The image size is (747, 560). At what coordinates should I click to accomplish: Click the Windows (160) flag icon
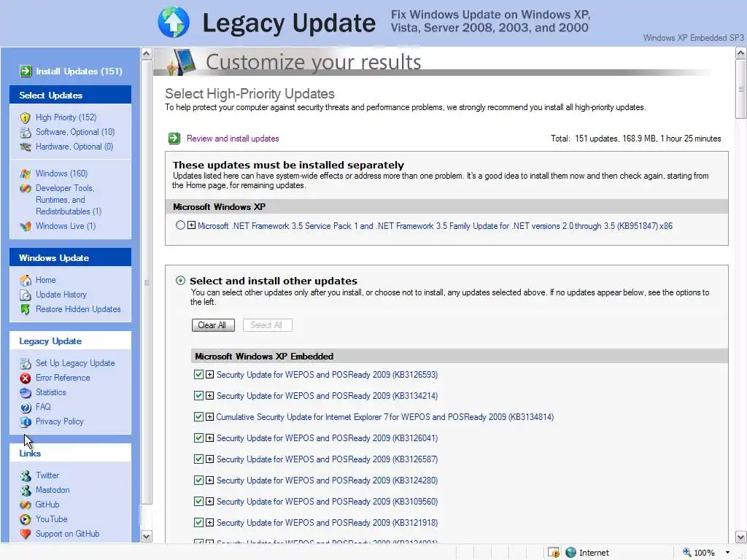(26, 174)
